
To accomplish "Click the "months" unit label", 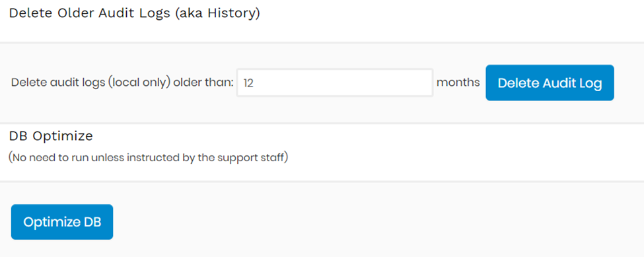I will (x=458, y=83).
